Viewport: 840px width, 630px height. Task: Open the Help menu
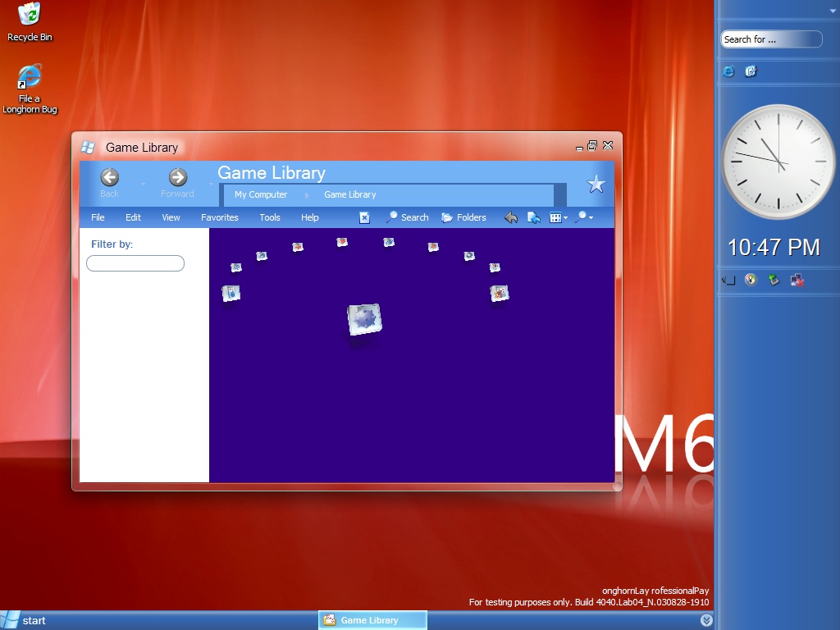(x=309, y=217)
